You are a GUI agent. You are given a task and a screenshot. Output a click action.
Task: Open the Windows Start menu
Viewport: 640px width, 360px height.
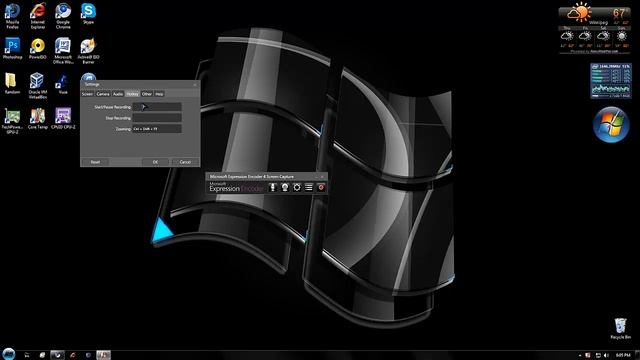[x=9, y=354]
